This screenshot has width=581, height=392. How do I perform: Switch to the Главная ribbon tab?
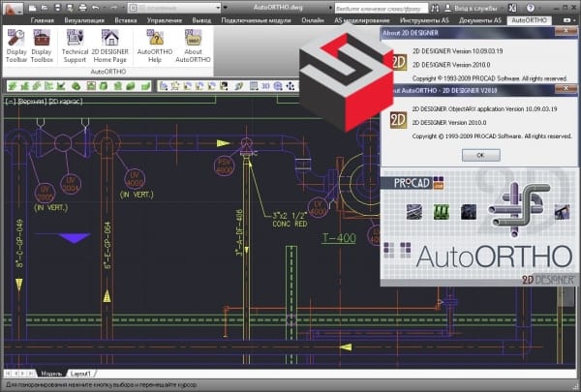click(43, 19)
